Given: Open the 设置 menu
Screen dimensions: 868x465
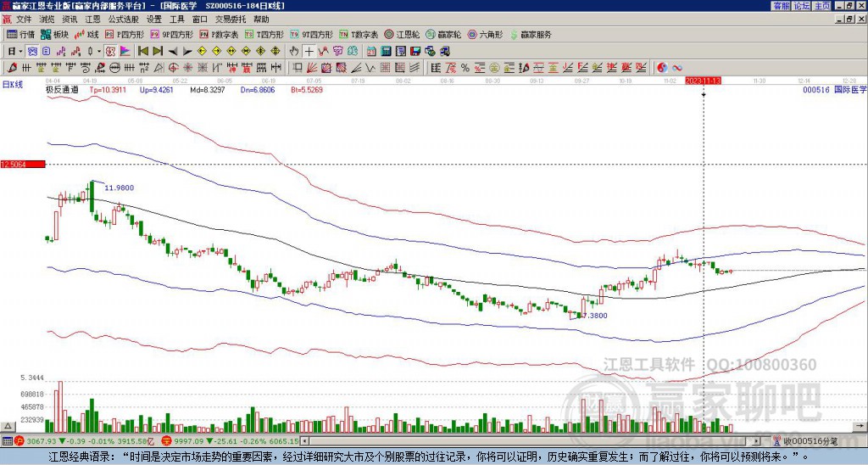Looking at the screenshot, I should coord(154,20).
